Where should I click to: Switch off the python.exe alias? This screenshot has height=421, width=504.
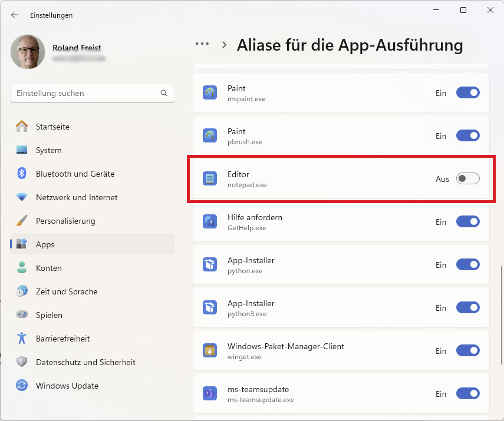tap(467, 264)
